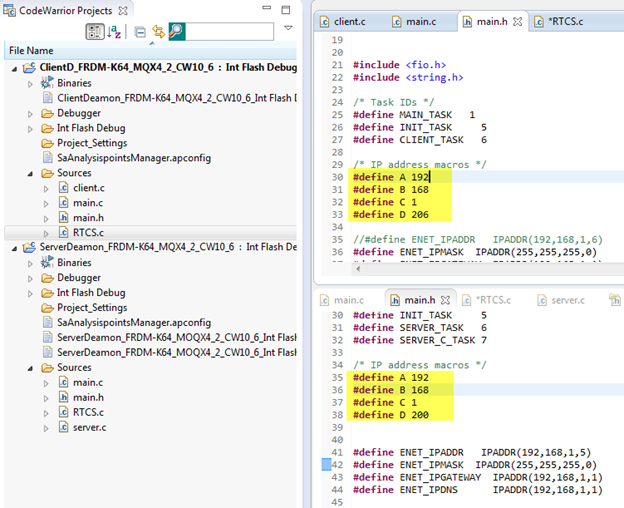Expand Binaries under the ClientD project
This screenshot has height=508, width=624.
click(x=30, y=84)
